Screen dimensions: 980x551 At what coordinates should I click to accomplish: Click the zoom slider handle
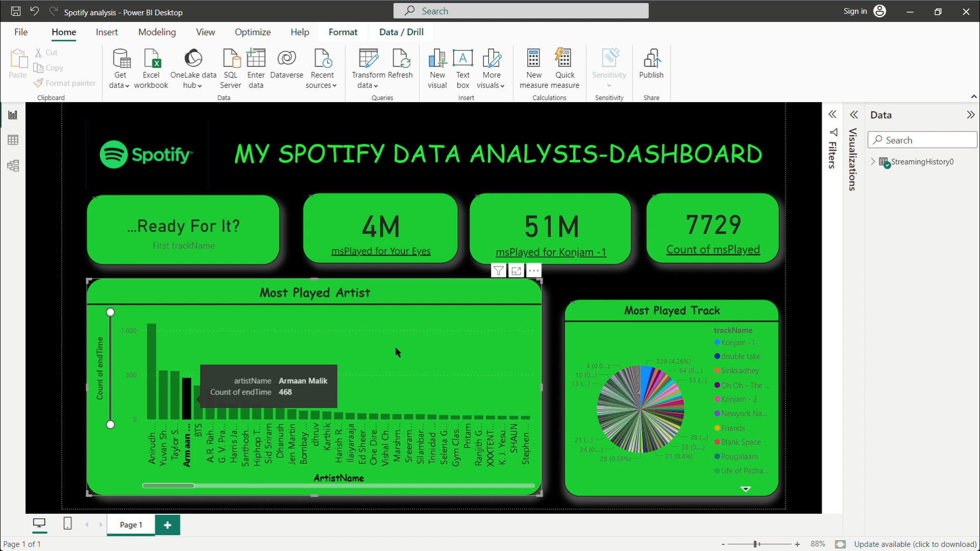point(755,544)
